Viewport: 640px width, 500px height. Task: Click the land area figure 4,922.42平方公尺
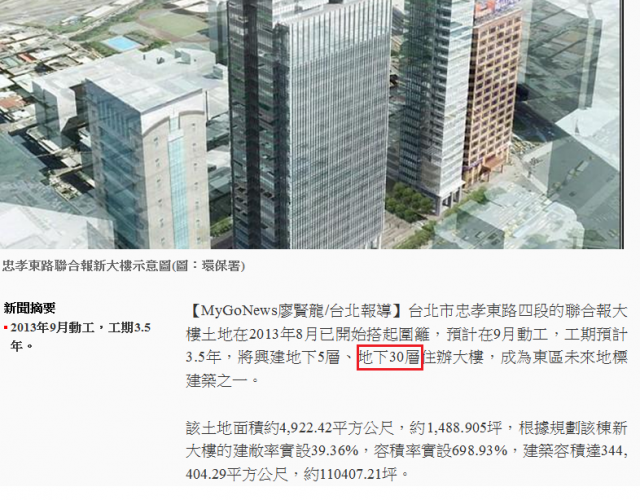(336, 428)
